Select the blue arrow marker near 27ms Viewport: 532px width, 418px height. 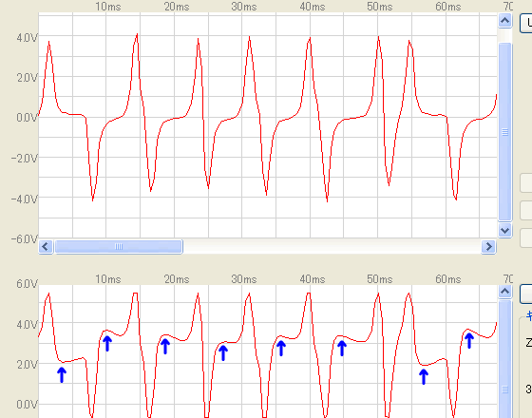click(x=223, y=352)
